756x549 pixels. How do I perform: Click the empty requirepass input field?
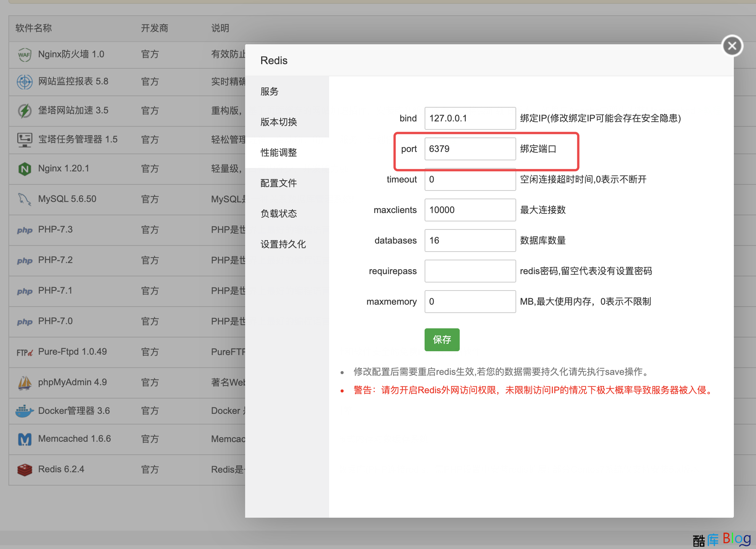[470, 271]
